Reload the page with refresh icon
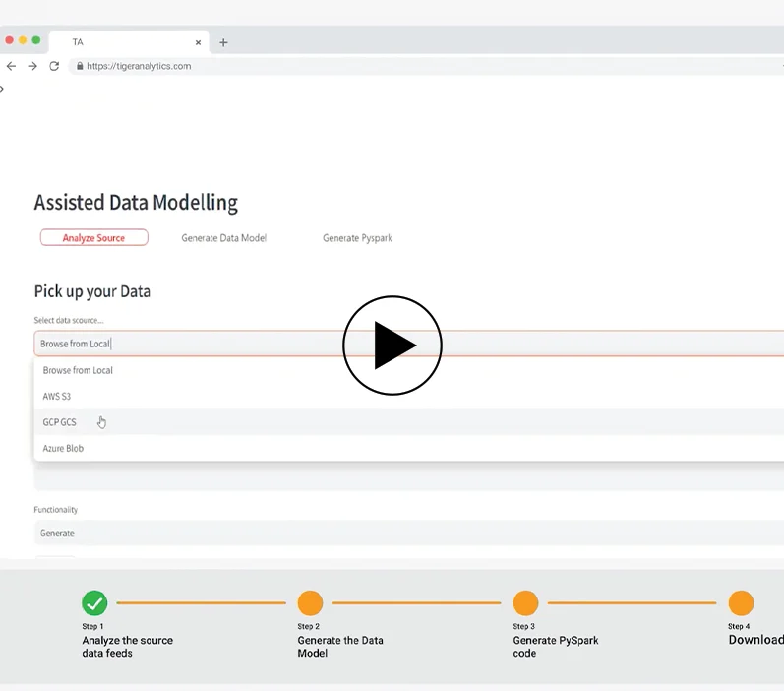Viewport: 784px width, 691px height. 54,66
